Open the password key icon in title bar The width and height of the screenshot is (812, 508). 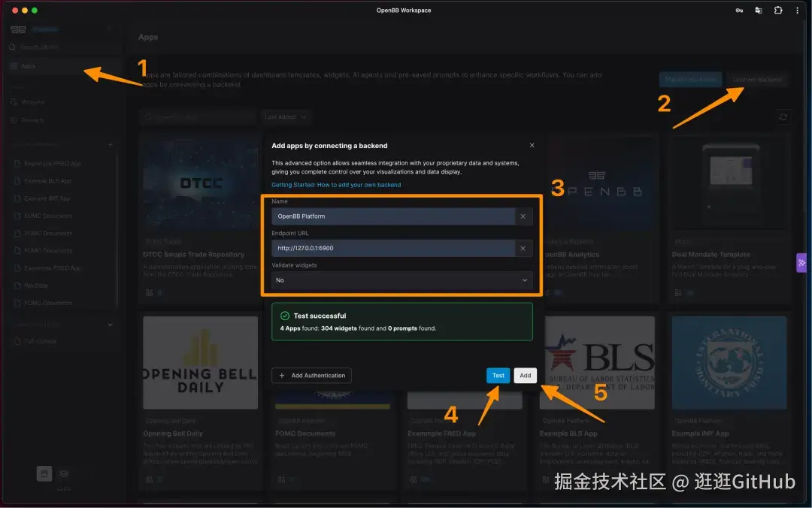coord(739,11)
